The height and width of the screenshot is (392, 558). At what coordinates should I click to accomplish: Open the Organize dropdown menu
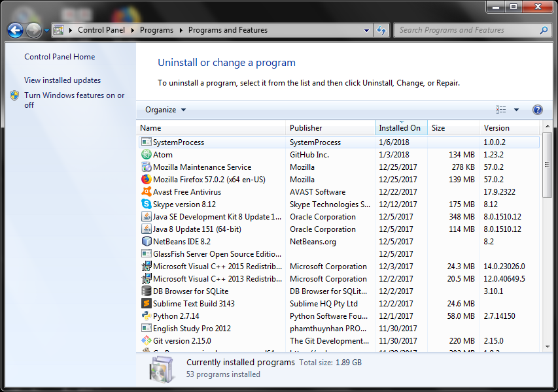coord(166,110)
